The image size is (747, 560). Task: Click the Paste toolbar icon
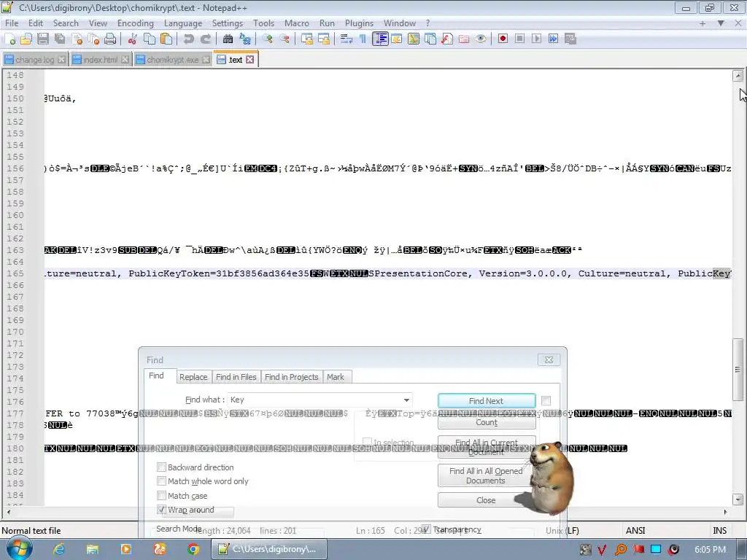[x=166, y=39]
